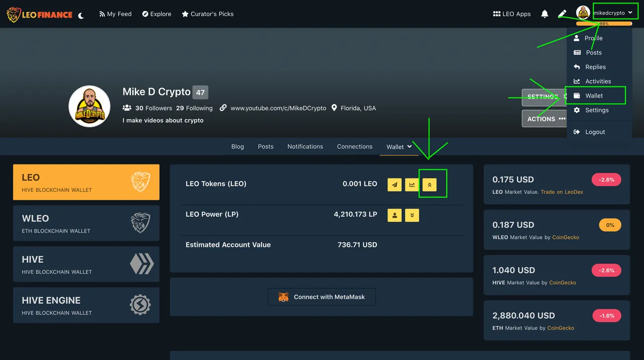The width and height of the screenshot is (644, 360).
Task: Expand the Wallet tab dropdown
Action: (399, 147)
